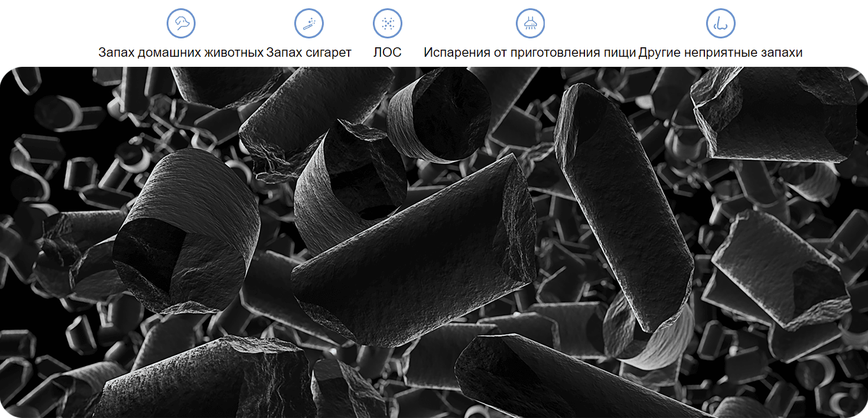Open 'Испарения от приготовления пищи' label
The height and width of the screenshot is (418, 868).
click(530, 53)
